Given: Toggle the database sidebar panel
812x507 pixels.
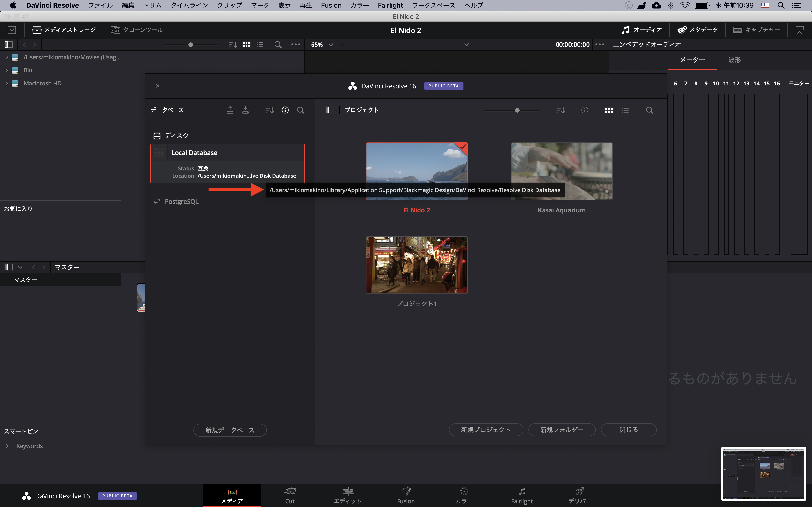Looking at the screenshot, I should [329, 110].
